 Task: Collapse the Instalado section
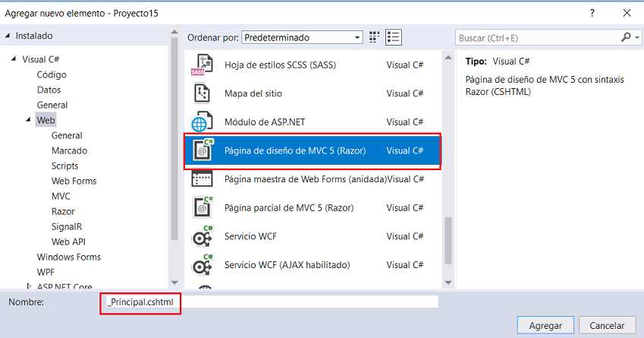tap(8, 36)
